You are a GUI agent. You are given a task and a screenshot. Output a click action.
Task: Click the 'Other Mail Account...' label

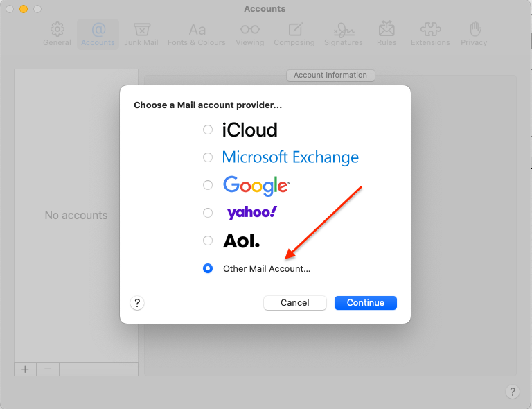267,269
